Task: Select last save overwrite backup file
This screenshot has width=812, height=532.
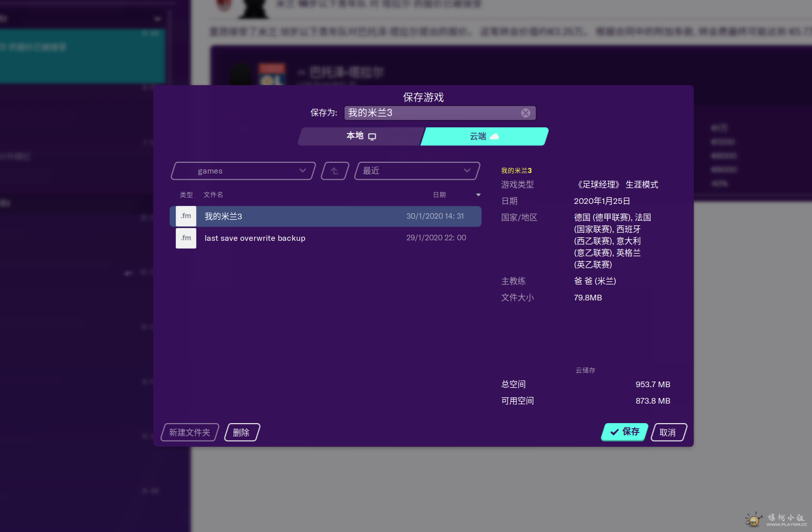Action: tap(325, 238)
